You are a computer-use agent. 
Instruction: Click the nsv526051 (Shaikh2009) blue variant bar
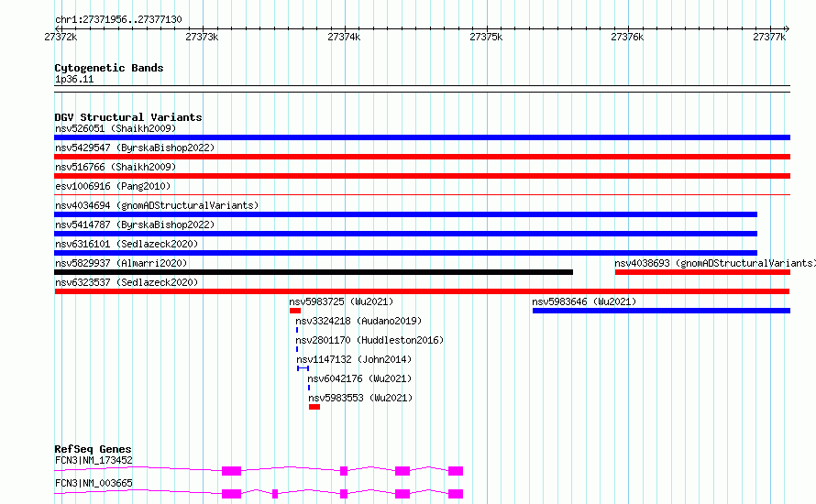point(422,137)
